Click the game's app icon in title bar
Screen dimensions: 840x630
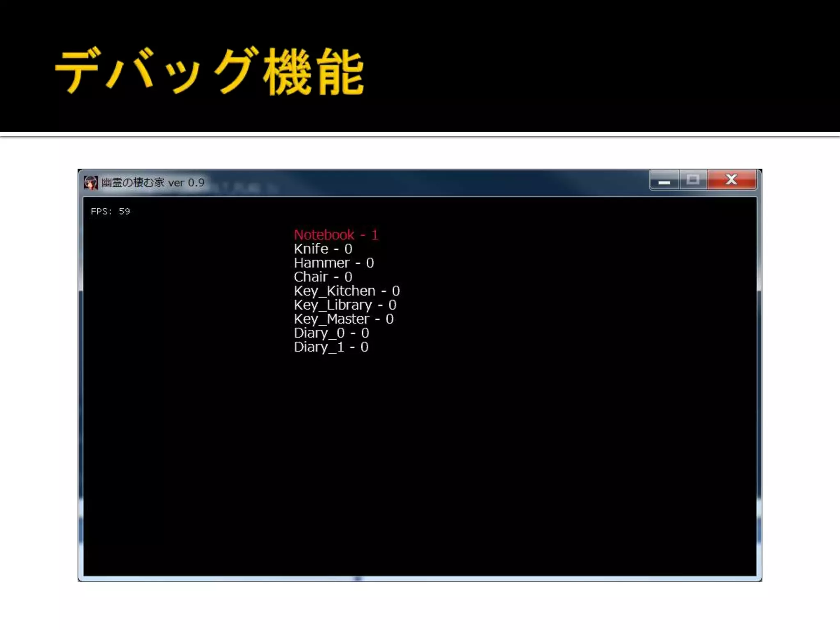(x=91, y=183)
